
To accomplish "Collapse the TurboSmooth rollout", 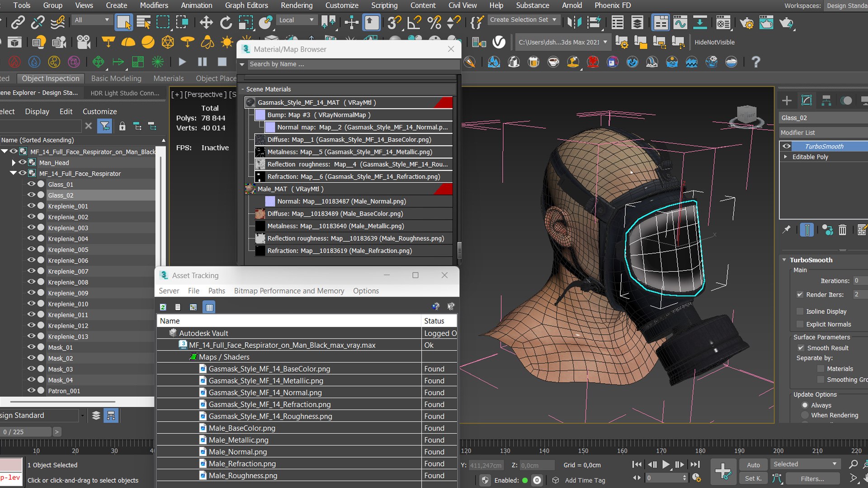I will tap(784, 260).
